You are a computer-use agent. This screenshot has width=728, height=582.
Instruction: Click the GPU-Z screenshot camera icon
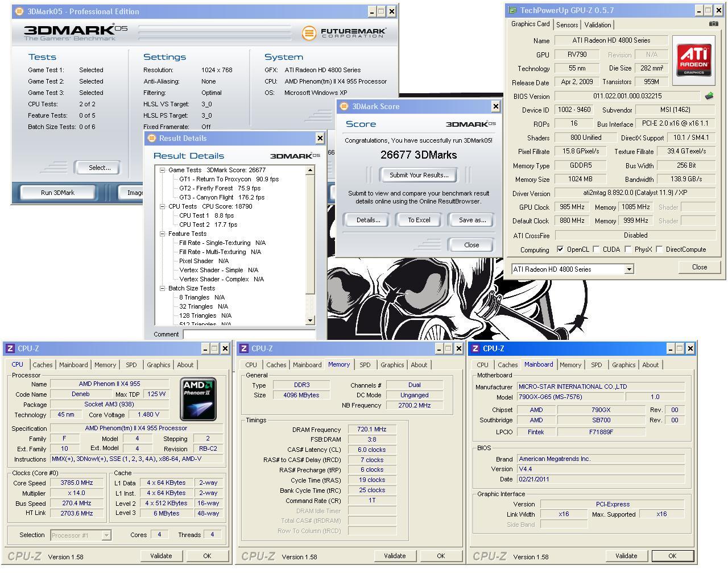click(x=713, y=24)
